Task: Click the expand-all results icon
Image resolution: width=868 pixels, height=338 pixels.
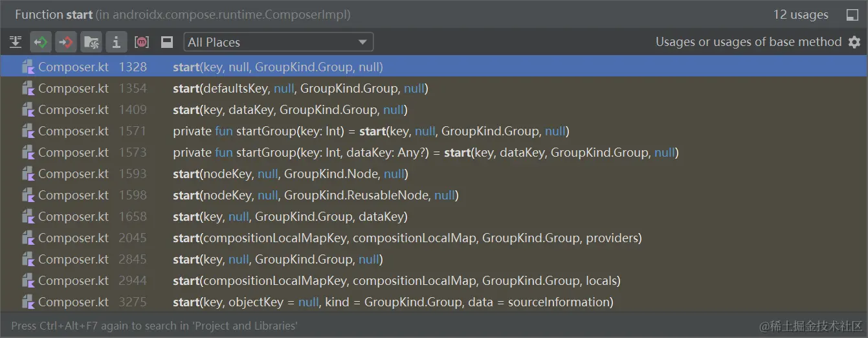Action: click(x=16, y=43)
